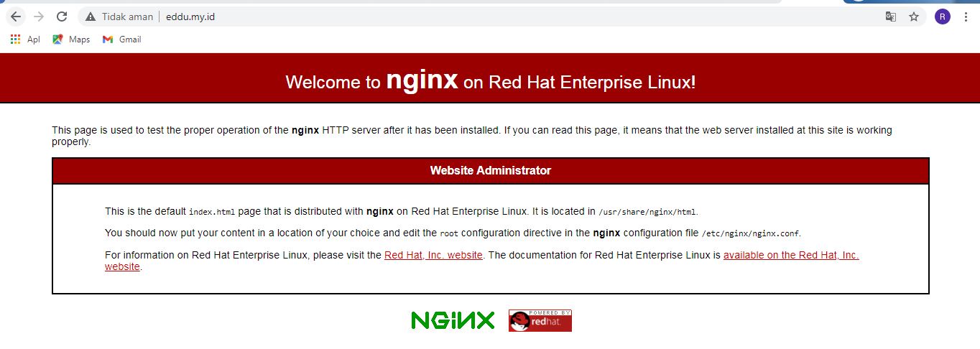Screen dimensions: 980x349
Task: Reload the current page
Action: pos(62,17)
